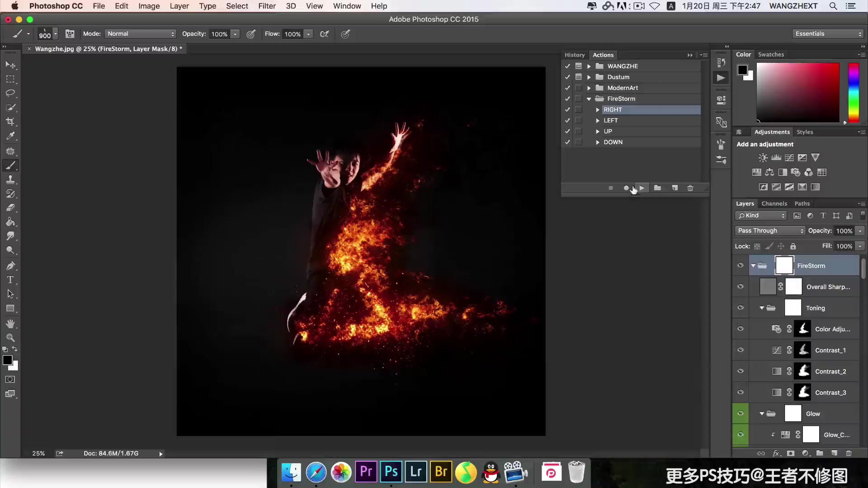Open the Filter menu
Image resolution: width=868 pixels, height=488 pixels.
[267, 6]
